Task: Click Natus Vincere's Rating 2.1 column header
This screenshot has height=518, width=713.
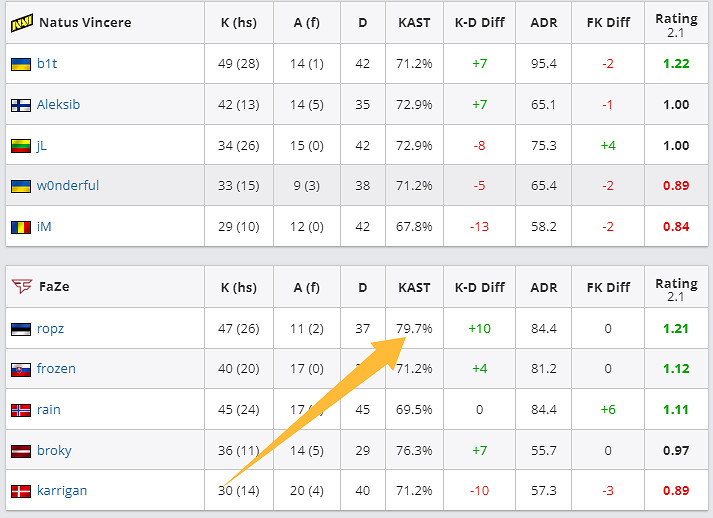Action: point(676,23)
